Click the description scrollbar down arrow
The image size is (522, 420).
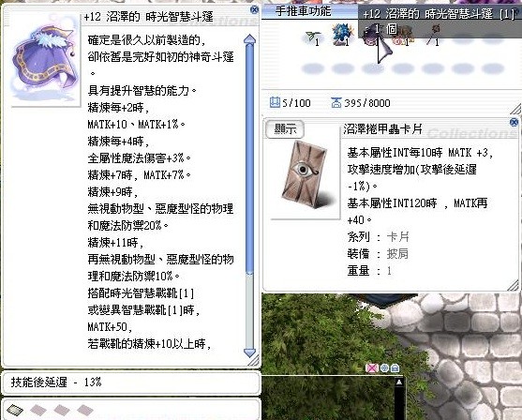pos(249,353)
